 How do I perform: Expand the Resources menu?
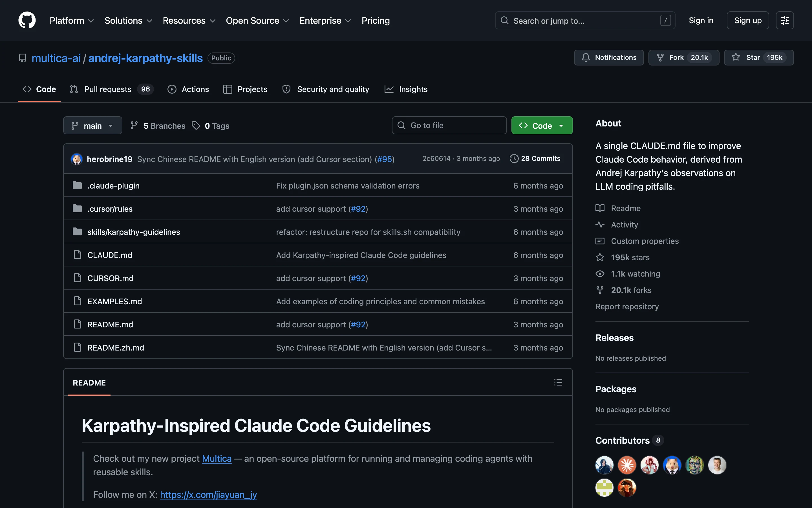pos(189,21)
